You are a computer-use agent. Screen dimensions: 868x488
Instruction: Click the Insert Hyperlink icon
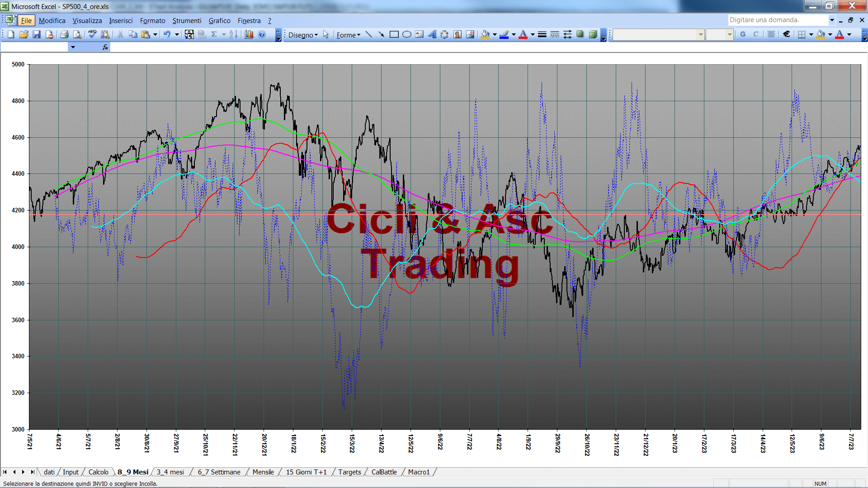pyautogui.click(x=202, y=34)
